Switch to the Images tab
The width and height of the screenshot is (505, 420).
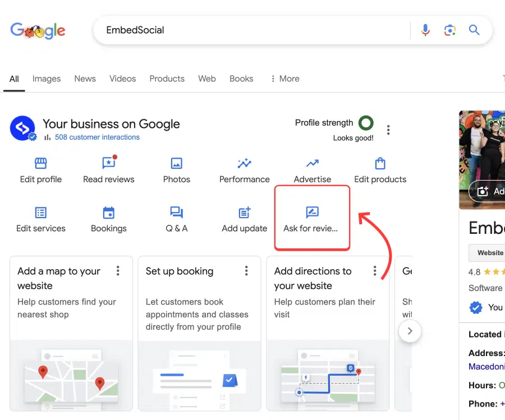point(47,79)
